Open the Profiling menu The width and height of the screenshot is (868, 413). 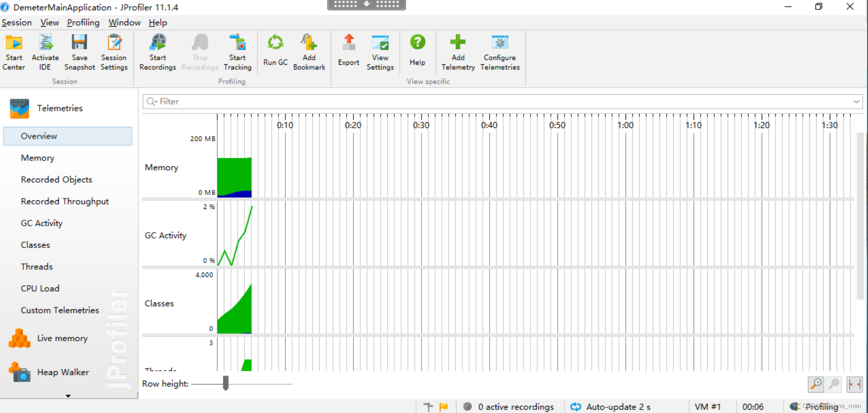(x=83, y=23)
